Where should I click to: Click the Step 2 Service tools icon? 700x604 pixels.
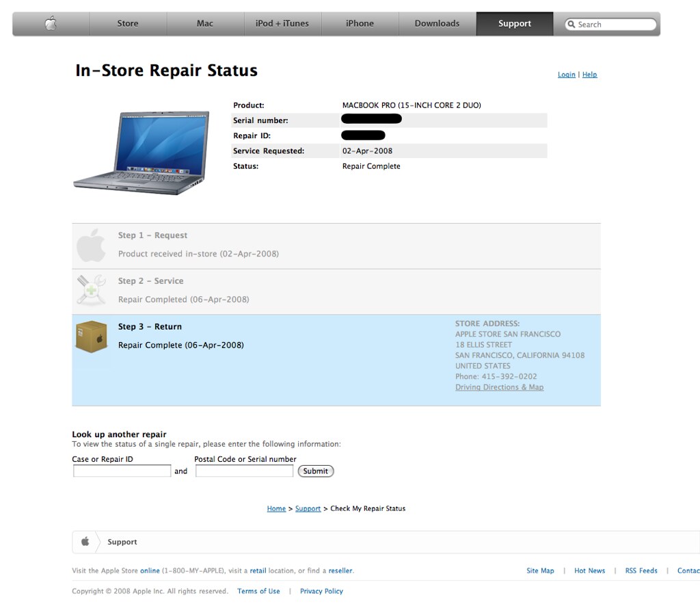pyautogui.click(x=92, y=290)
